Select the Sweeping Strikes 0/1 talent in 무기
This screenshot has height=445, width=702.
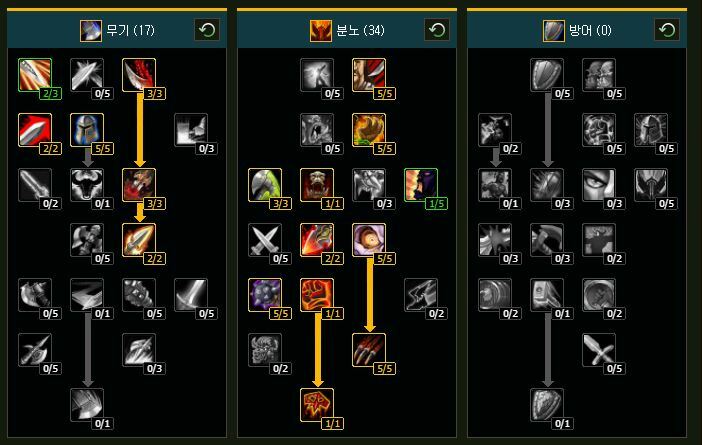pos(87,295)
